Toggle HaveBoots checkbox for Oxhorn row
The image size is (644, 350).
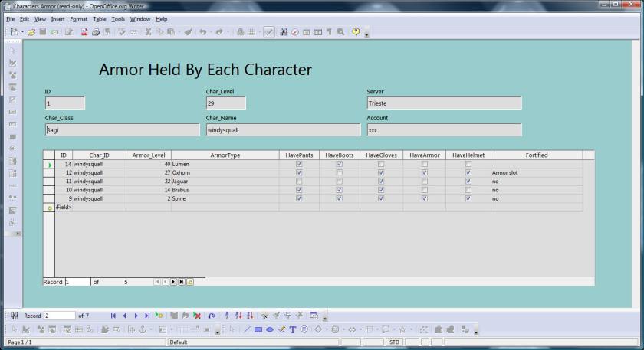(339, 173)
